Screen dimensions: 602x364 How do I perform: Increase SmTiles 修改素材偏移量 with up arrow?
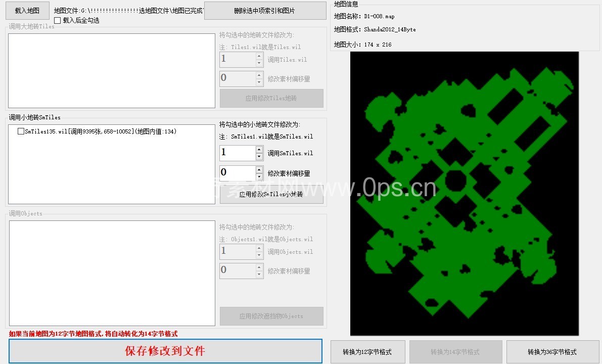click(x=259, y=169)
